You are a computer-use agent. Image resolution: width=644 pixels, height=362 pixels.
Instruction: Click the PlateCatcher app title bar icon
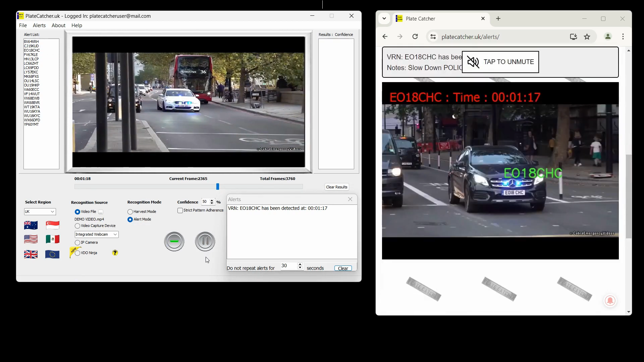coord(20,16)
